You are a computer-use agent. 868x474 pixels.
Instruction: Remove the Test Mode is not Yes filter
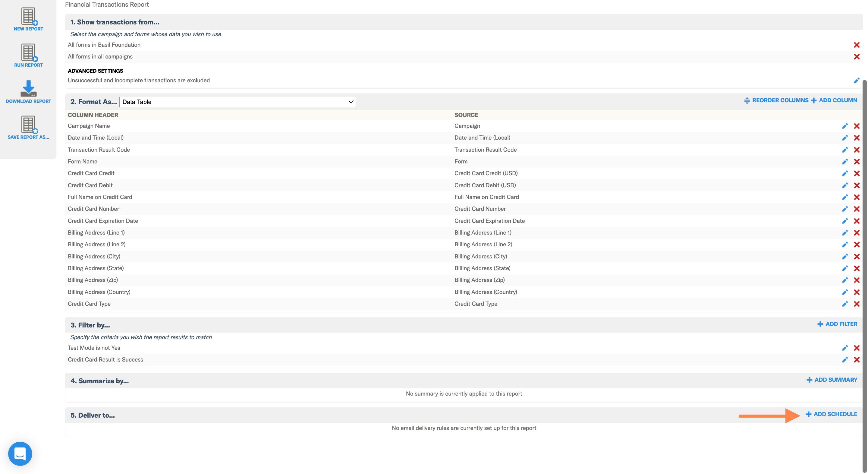(857, 348)
